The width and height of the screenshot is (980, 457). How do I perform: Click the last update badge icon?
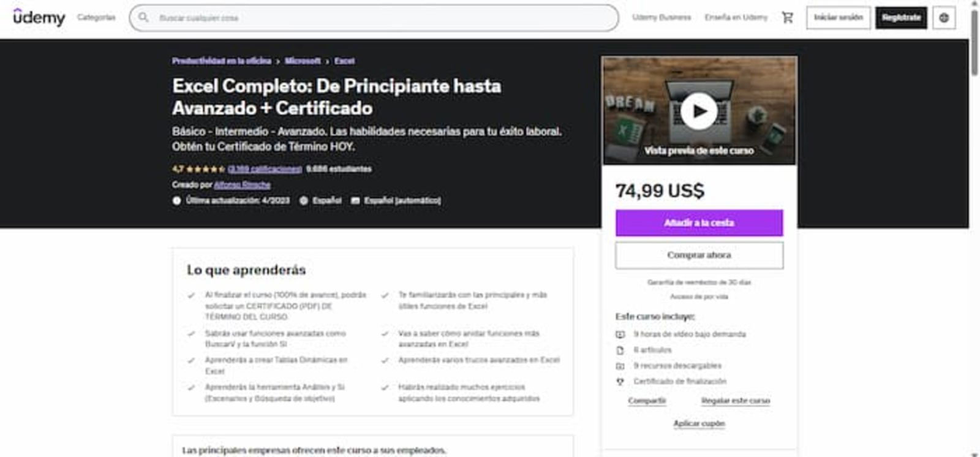coord(176,200)
